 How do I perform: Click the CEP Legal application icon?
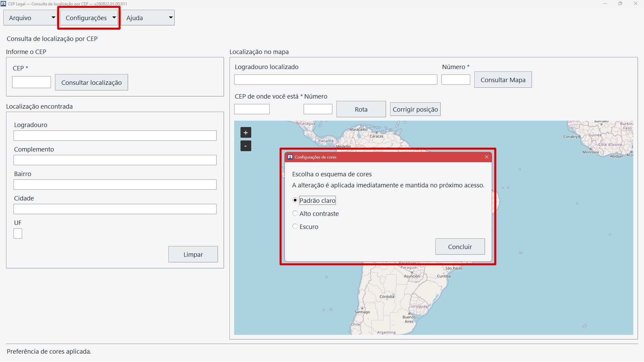[3, 4]
